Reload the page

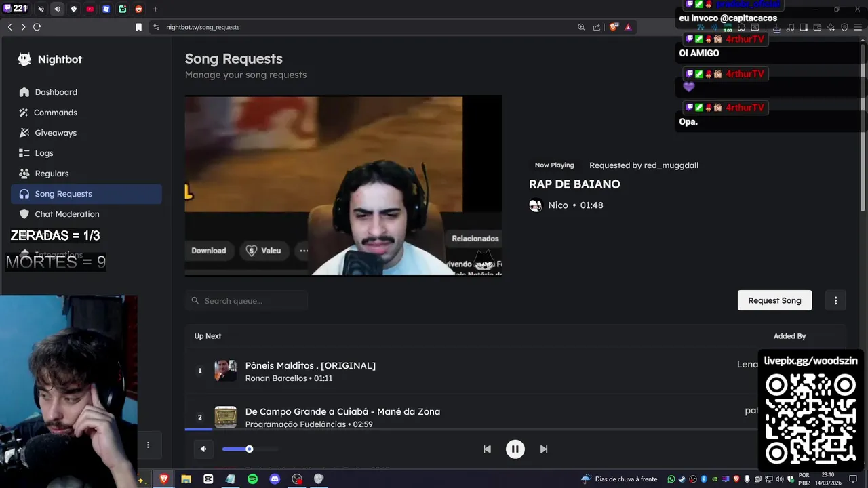pyautogui.click(x=37, y=27)
